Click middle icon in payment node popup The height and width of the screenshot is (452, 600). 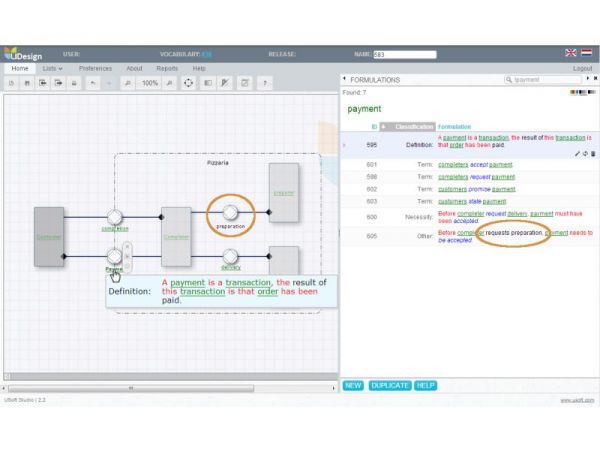click(127, 256)
